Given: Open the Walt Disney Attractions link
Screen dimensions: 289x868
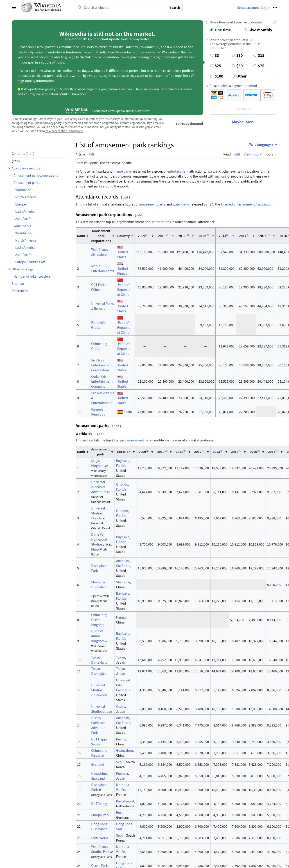Looking at the screenshot, I should tap(99, 252).
